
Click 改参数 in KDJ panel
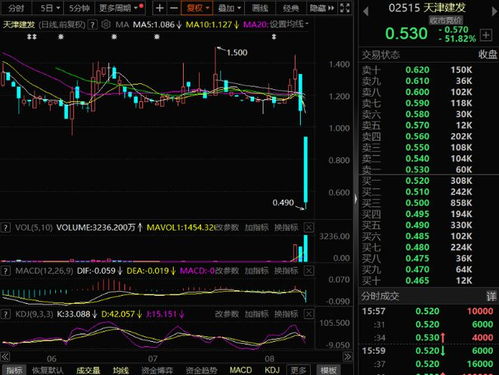coord(227,314)
